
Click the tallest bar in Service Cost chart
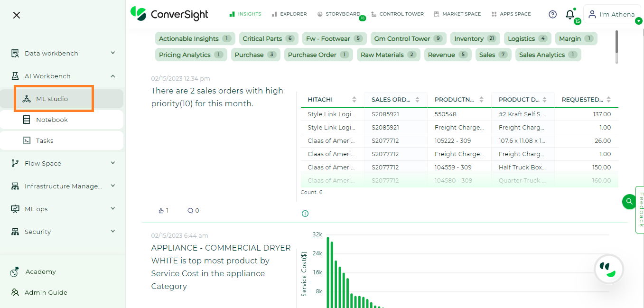click(328, 272)
